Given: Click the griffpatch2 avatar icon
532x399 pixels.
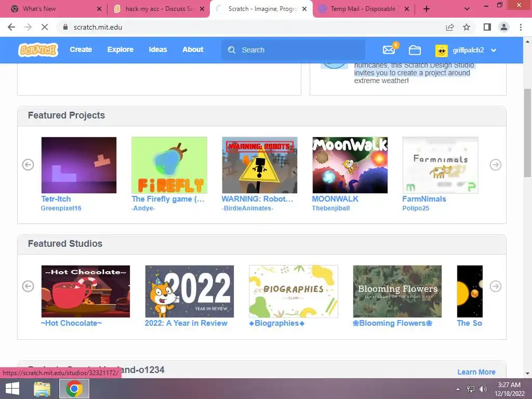Looking at the screenshot, I should point(442,50).
